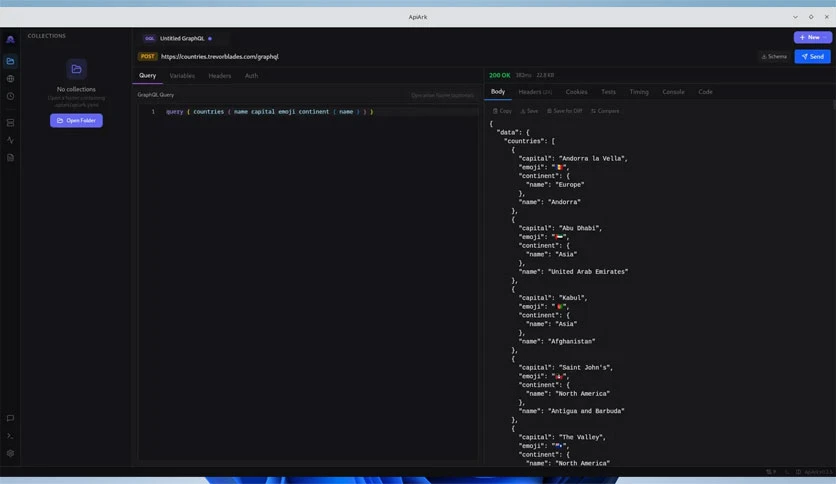Click the GQL badge on request tab
Screen dimensions: 836x484
pyautogui.click(x=149, y=38)
